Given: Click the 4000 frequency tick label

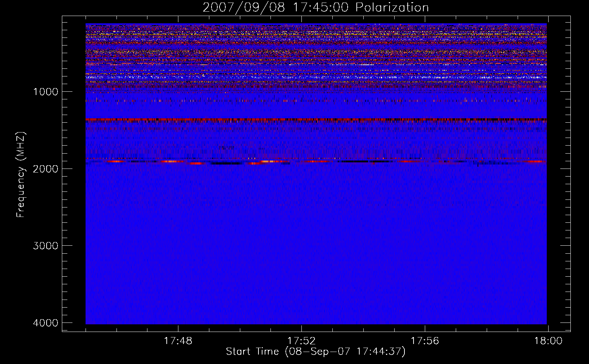Looking at the screenshot, I should click(46, 323).
